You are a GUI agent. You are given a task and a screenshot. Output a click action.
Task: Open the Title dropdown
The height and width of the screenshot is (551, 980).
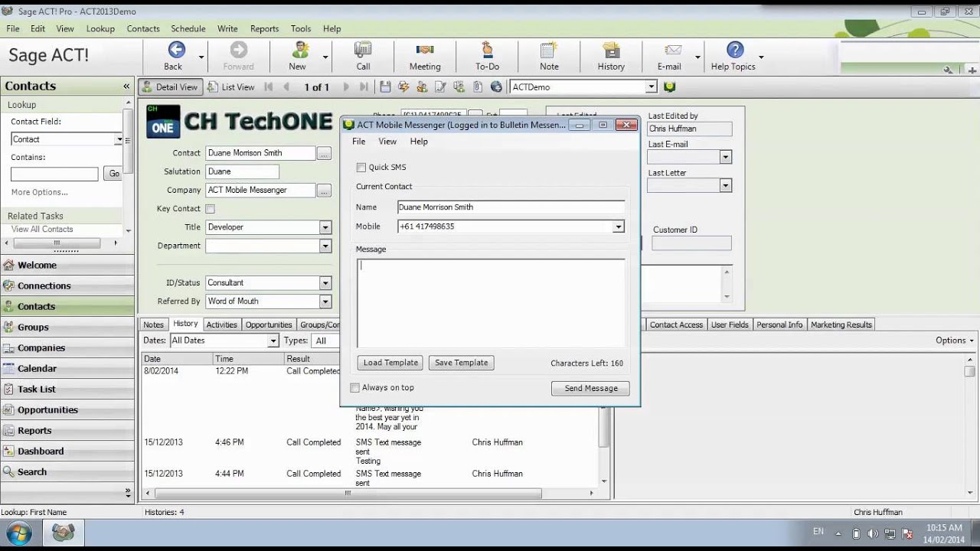[325, 227]
